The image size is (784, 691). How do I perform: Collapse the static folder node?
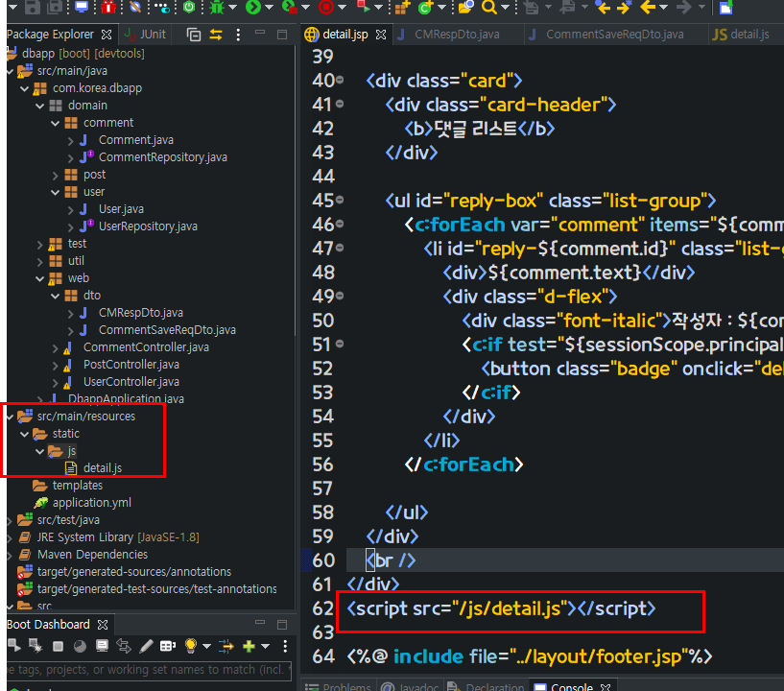click(x=24, y=434)
